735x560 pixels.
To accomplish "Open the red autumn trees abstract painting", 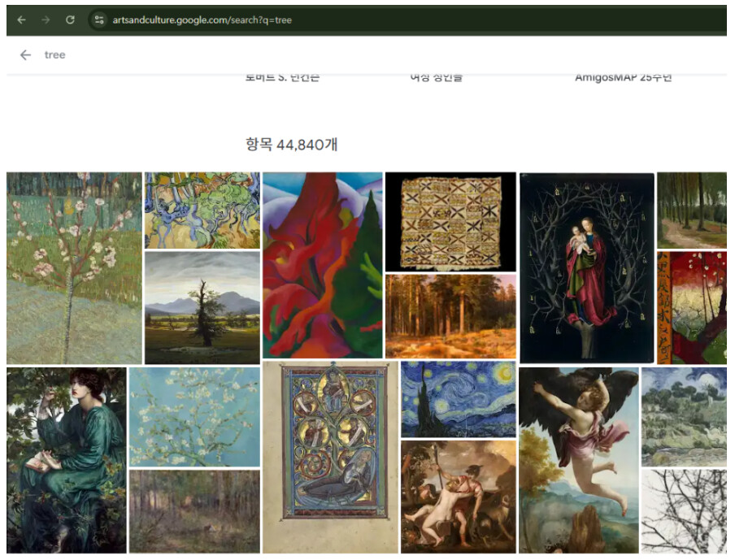I will 323,265.
